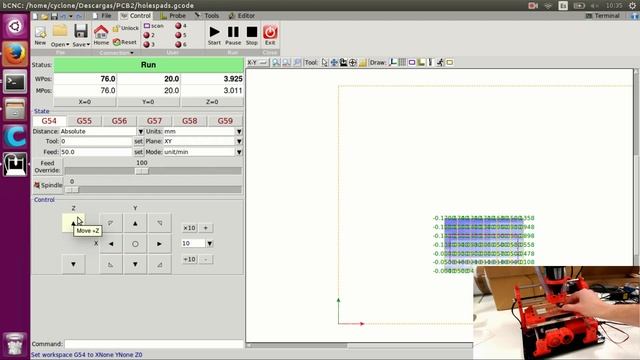Open the Plane dropdown arrow
Screen dimensions: 640x360
tap(239, 141)
